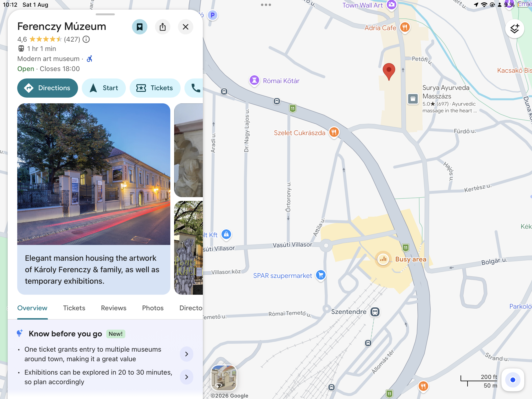Tap the wheelchair accessibility icon
The width and height of the screenshot is (532, 399).
point(89,59)
